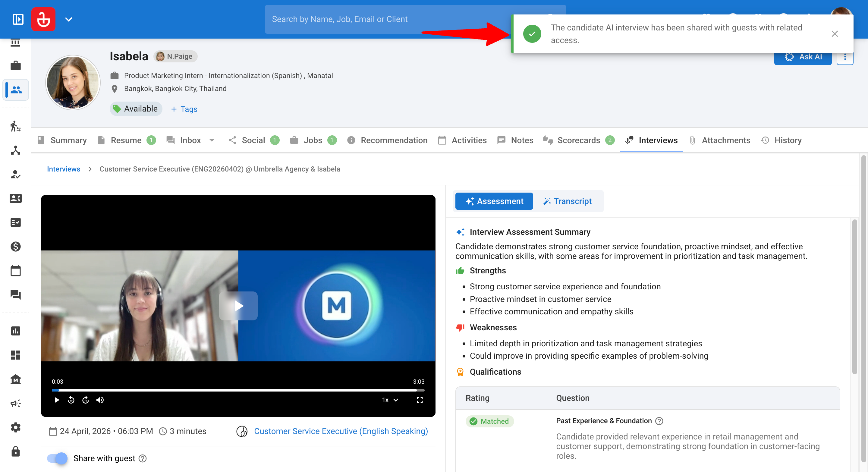Open the three-dot more options menu

845,57
